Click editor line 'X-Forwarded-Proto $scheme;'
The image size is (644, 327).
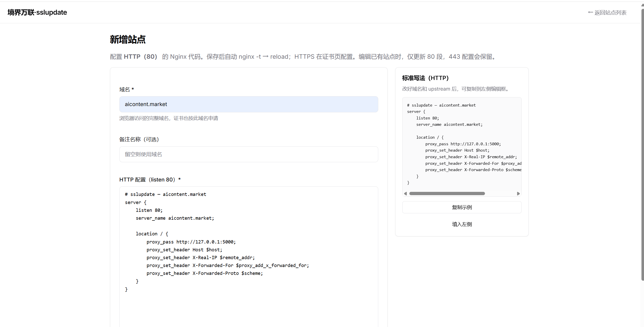point(205,273)
